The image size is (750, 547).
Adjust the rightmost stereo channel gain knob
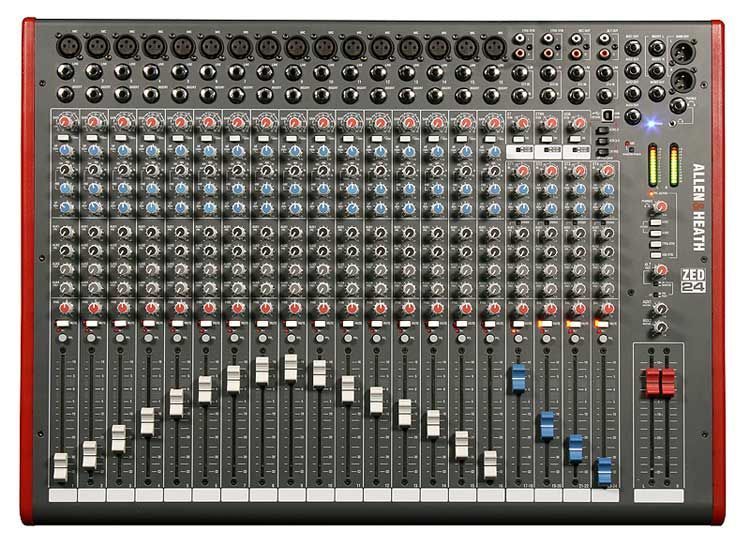[x=607, y=170]
